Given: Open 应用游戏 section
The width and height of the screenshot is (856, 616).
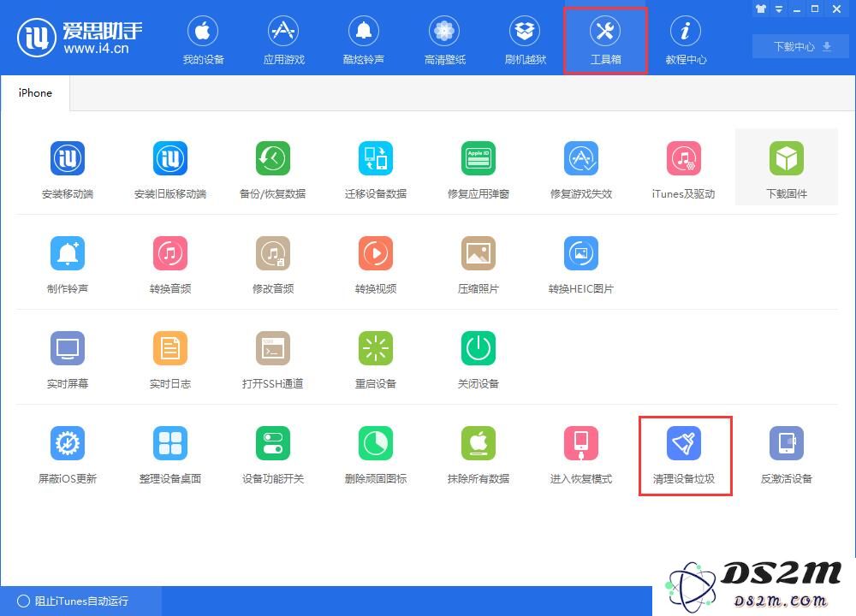Looking at the screenshot, I should [x=283, y=40].
